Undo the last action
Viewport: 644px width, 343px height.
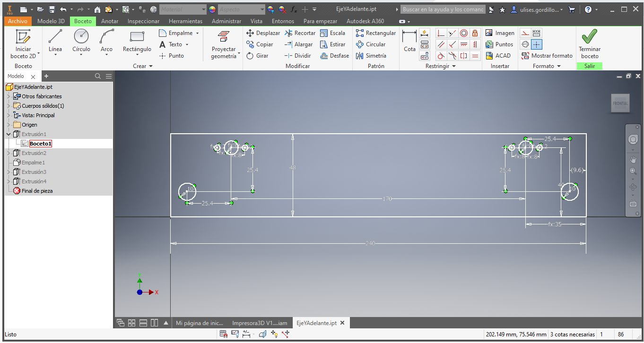[63, 9]
